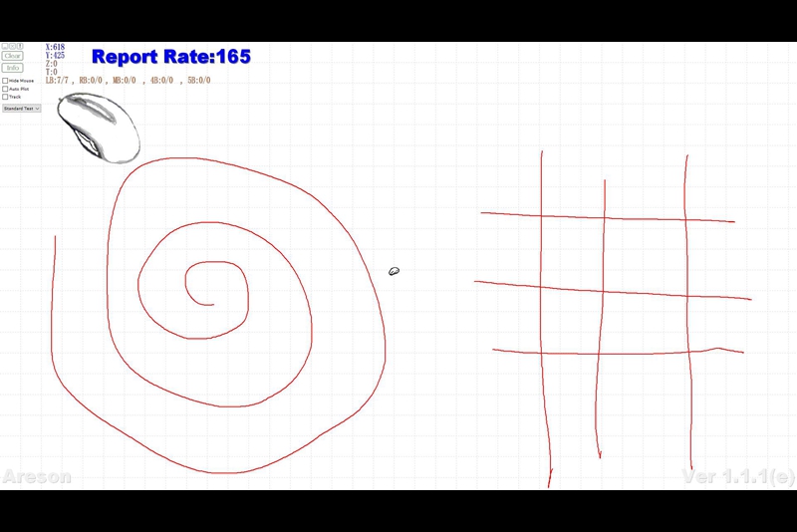Image resolution: width=797 pixels, height=532 pixels.
Task: Click the Z:0 value text
Action: [x=52, y=64]
